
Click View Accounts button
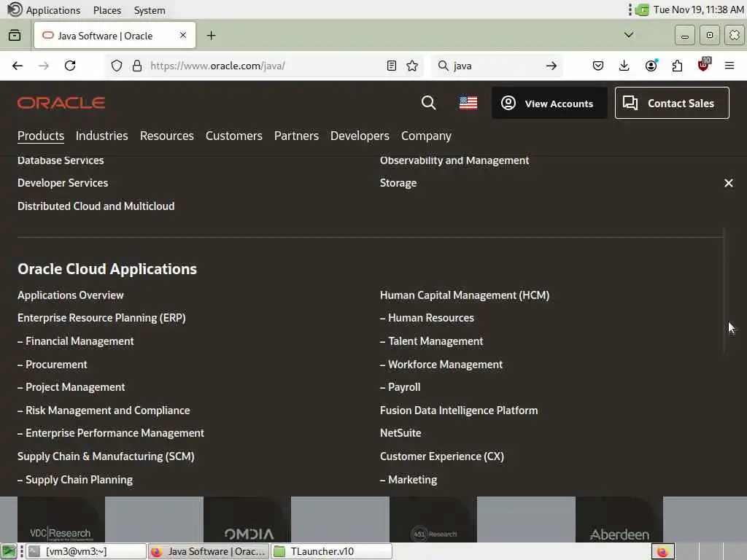[x=549, y=103]
